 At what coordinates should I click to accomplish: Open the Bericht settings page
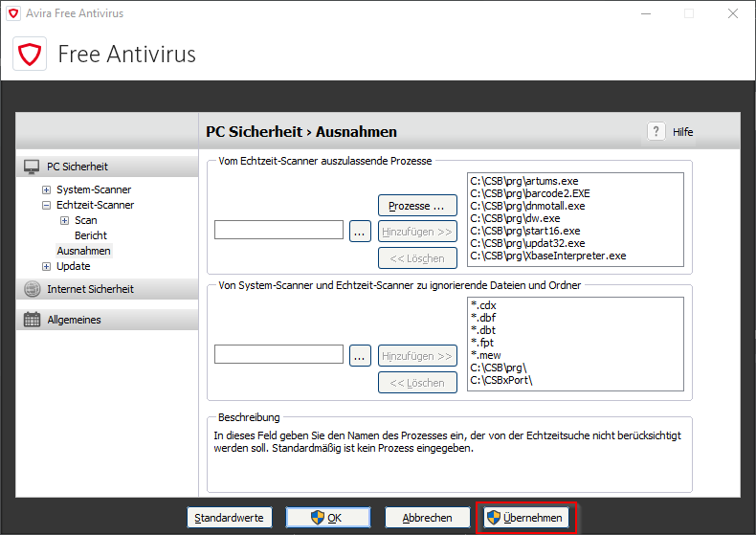click(91, 235)
